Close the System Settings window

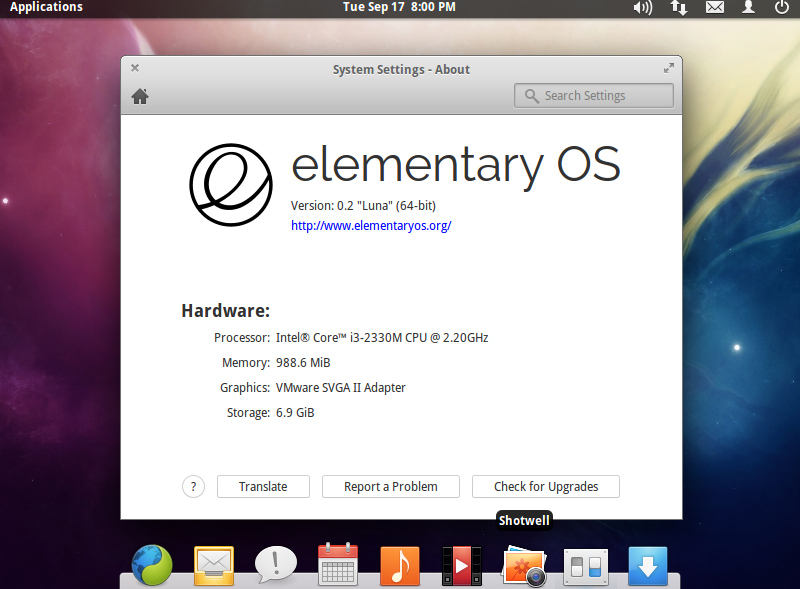pos(135,68)
